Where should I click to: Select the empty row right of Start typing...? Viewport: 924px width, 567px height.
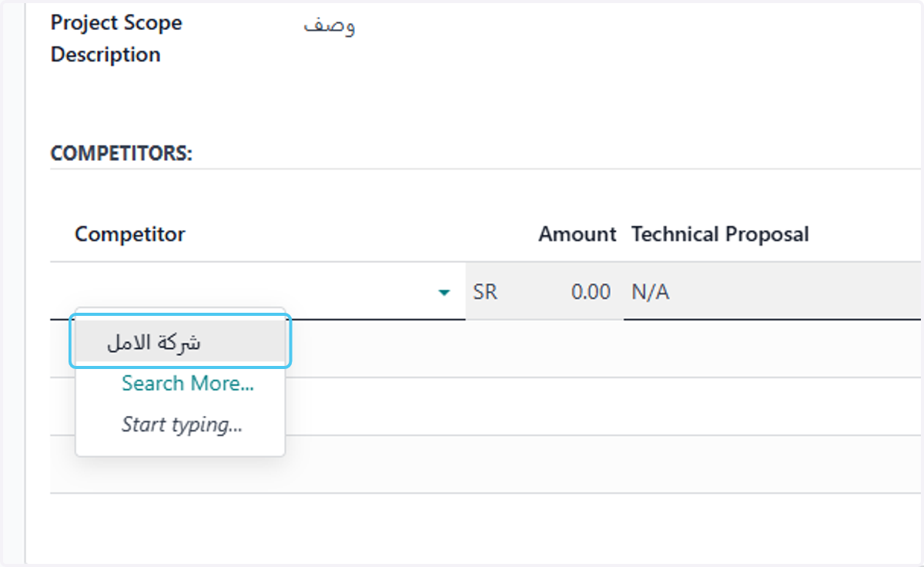(x=604, y=465)
